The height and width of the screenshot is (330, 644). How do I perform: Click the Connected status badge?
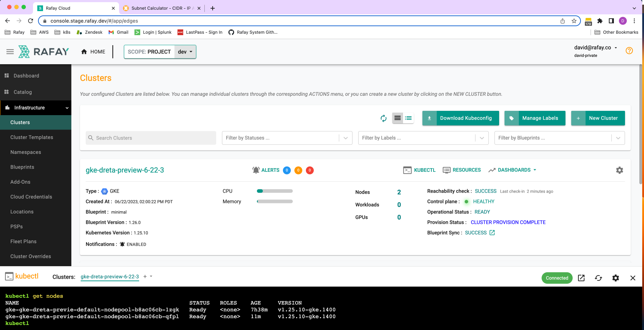tap(557, 278)
